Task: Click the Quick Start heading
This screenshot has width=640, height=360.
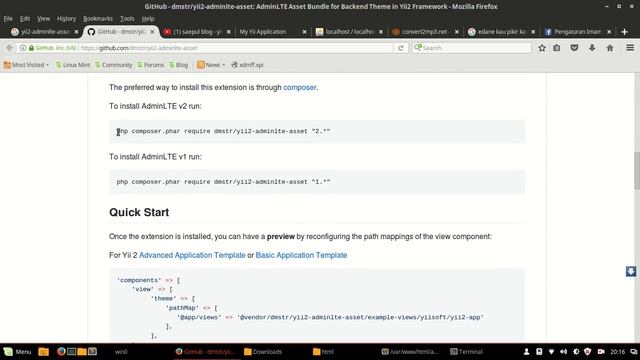Action: coord(139,212)
